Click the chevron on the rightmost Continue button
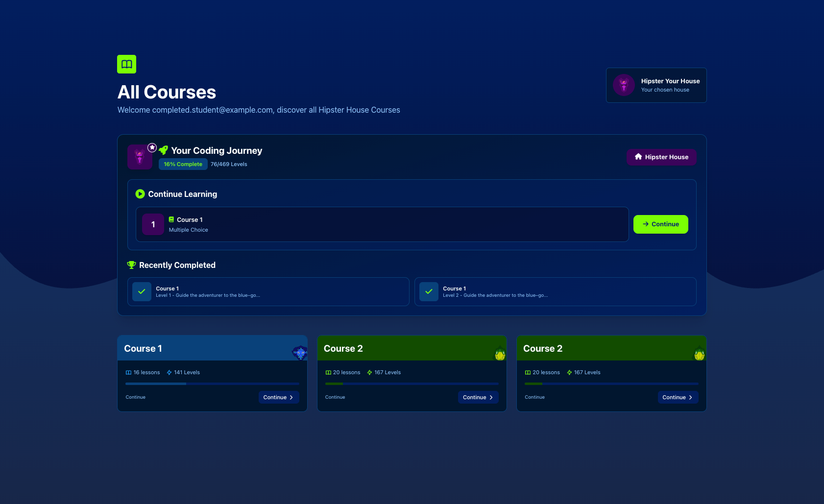 [x=691, y=397]
